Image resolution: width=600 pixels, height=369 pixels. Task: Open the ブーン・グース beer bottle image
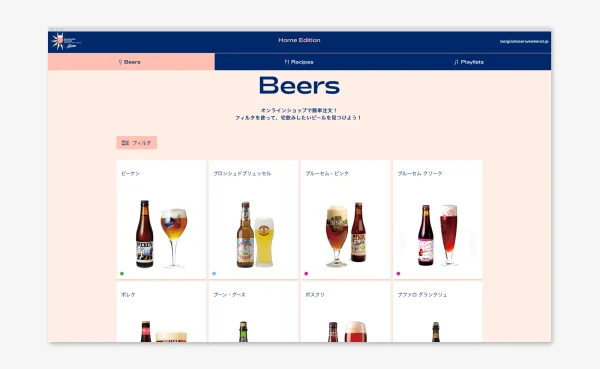[x=243, y=331]
